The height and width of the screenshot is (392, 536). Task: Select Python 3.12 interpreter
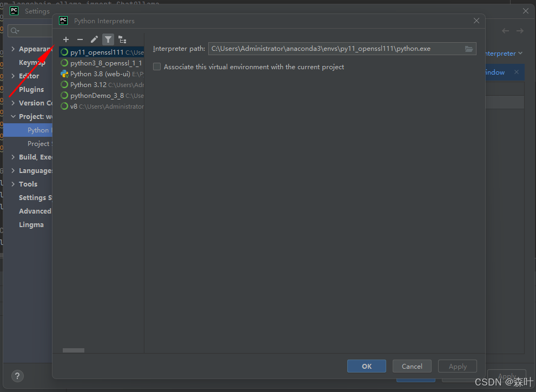102,85
